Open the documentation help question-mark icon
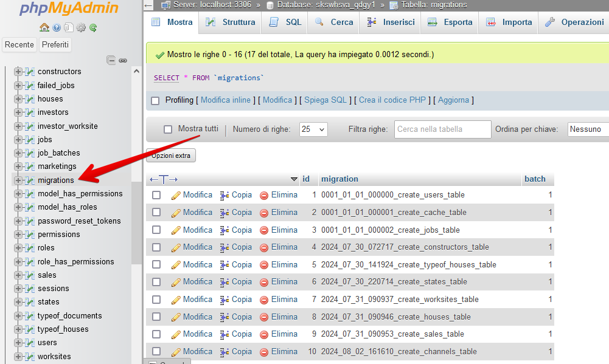The image size is (609, 364). pyautogui.click(x=57, y=27)
